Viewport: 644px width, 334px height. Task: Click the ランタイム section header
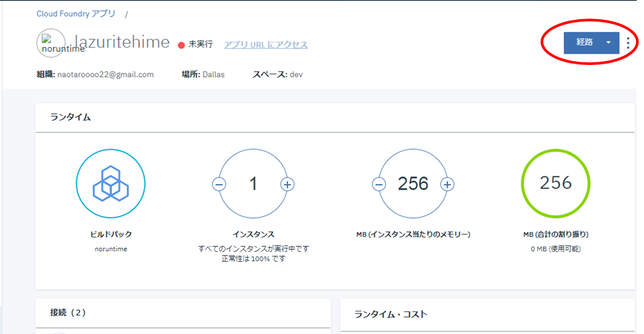point(70,117)
